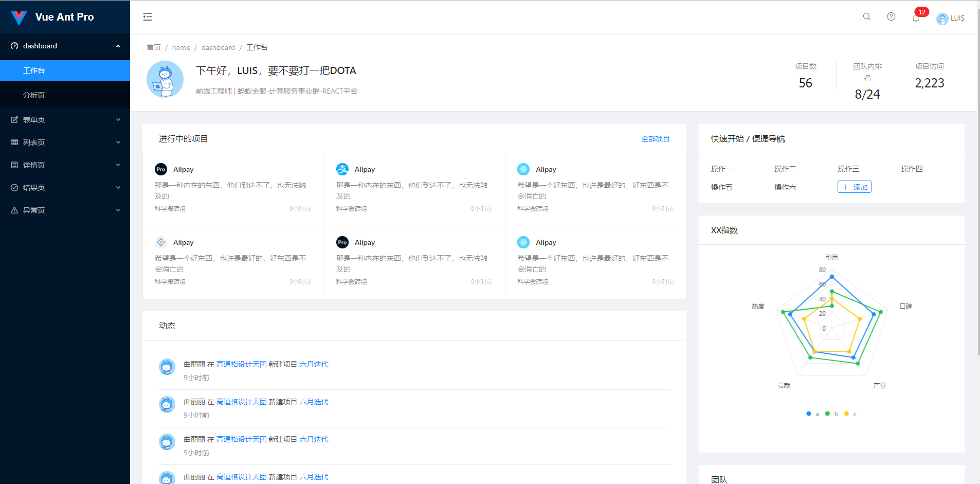
Task: Toggle series a in radar chart legend
Action: [812, 414]
